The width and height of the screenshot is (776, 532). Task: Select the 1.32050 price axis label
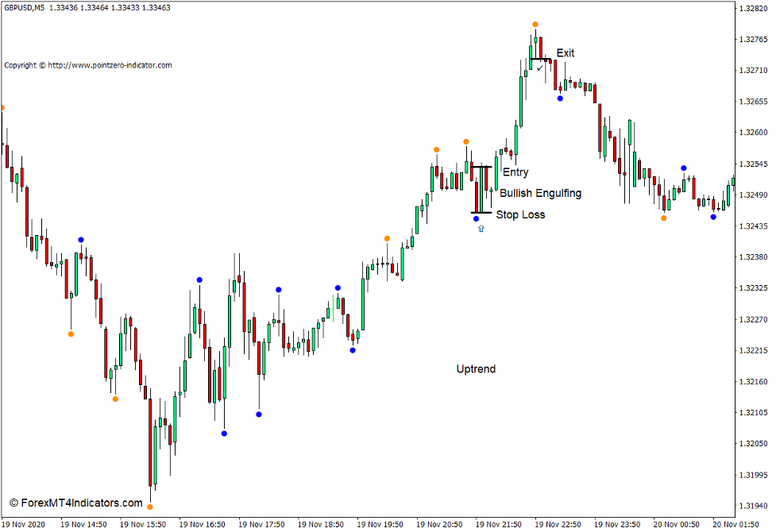coord(753,444)
